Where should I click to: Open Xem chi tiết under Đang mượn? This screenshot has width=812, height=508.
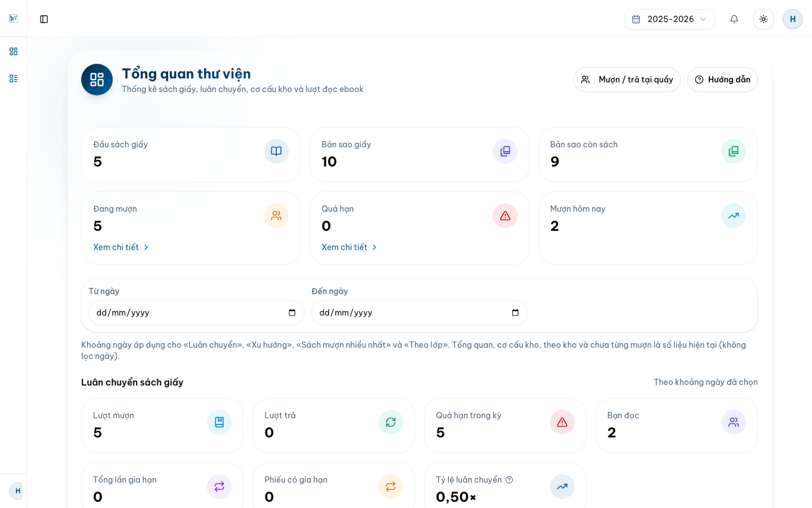pos(121,247)
